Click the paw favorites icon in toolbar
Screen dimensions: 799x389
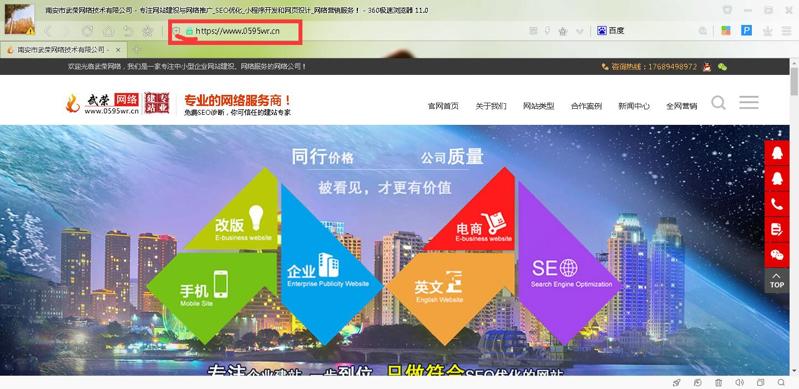(x=148, y=31)
